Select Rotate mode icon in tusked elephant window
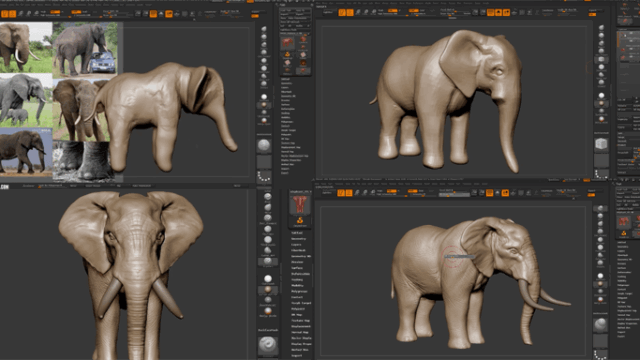The height and width of the screenshot is (360, 640). (x=372, y=193)
